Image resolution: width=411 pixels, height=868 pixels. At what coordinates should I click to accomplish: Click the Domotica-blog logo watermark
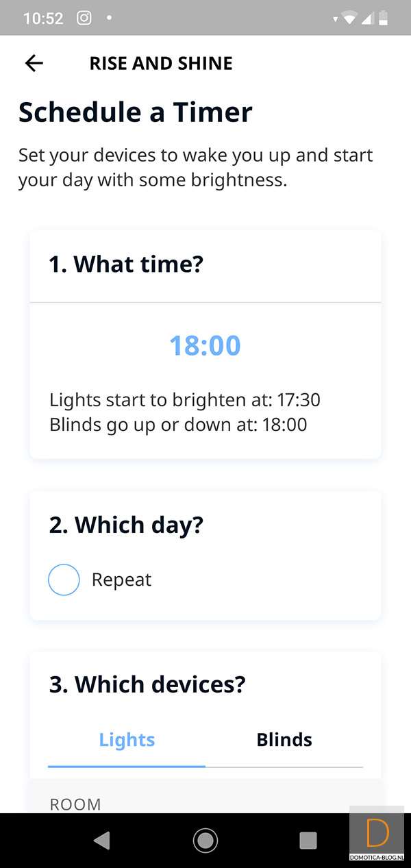tap(378, 837)
